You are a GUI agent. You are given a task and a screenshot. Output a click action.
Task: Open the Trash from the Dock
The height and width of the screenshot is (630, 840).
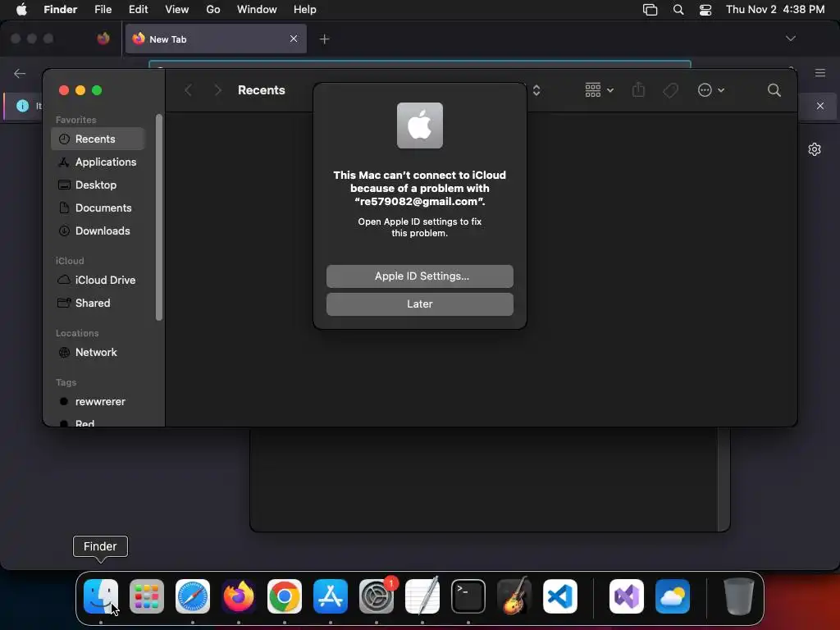[x=739, y=596]
